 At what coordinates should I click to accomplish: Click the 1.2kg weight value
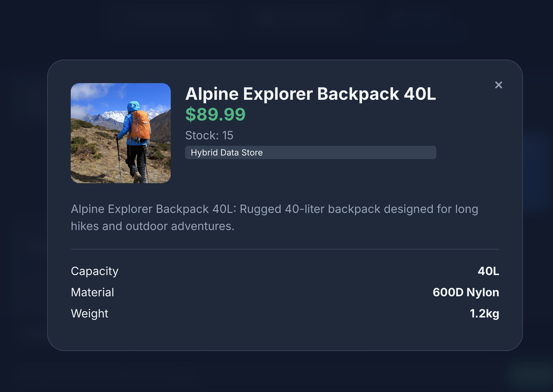coord(484,314)
